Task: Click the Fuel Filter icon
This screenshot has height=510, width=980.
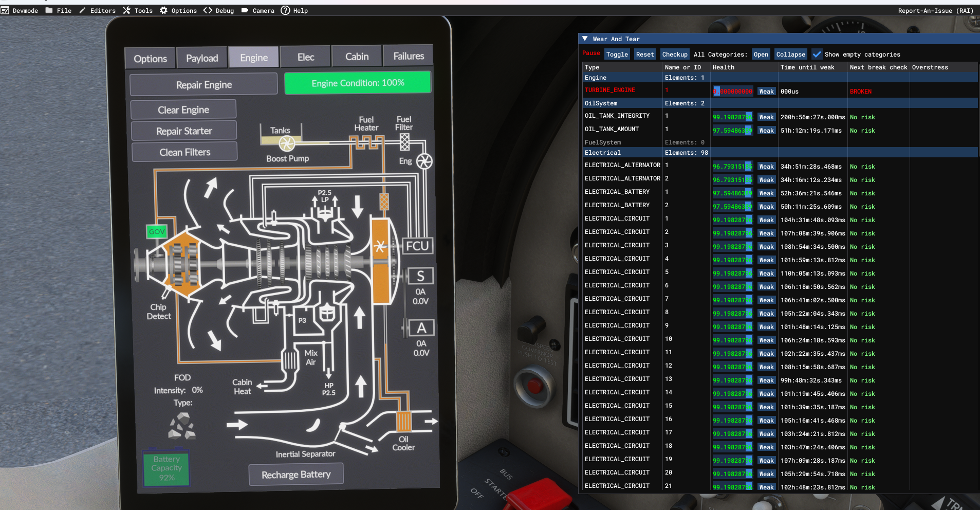Action: click(x=404, y=141)
